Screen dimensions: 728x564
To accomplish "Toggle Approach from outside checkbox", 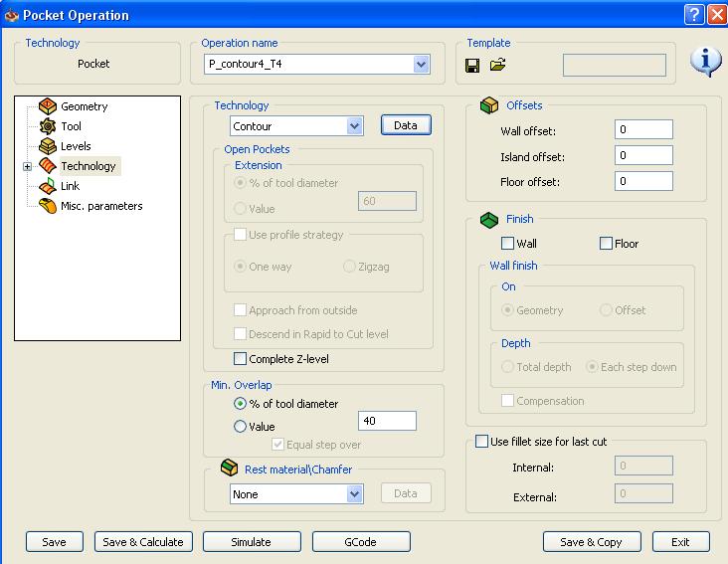I will [x=240, y=309].
